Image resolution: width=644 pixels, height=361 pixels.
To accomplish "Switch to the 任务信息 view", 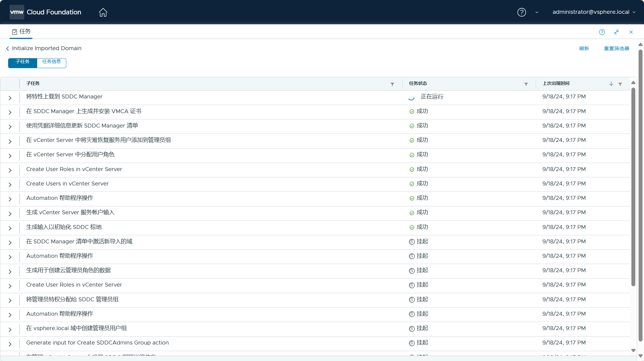I will coord(51,63).
